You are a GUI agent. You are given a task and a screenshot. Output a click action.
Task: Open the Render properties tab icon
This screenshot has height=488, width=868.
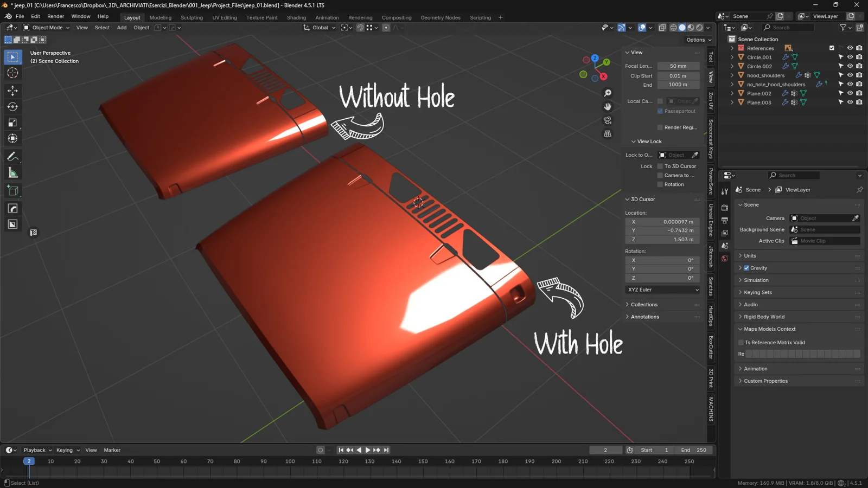pyautogui.click(x=725, y=208)
